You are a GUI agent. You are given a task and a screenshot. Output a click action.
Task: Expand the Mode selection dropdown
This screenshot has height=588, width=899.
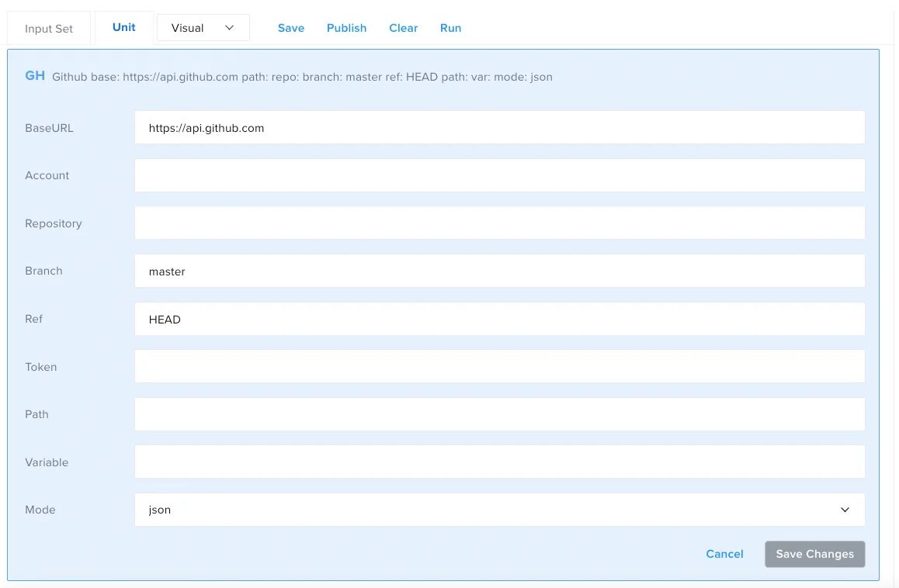[499, 510]
